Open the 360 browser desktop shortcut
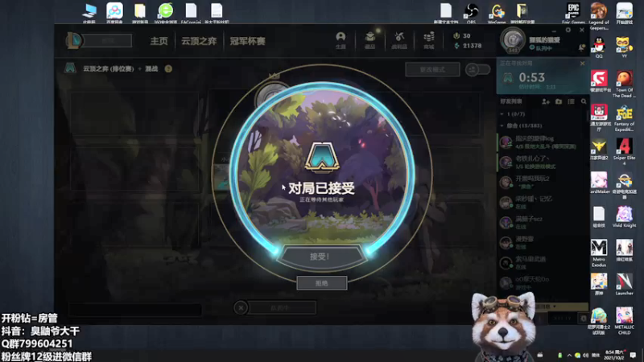This screenshot has width=644, height=362. point(166,14)
